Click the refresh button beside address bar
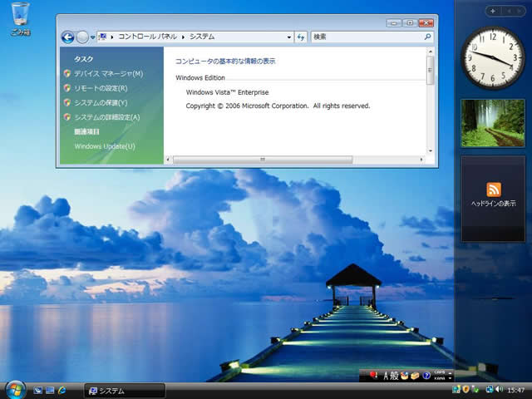The image size is (532, 399). click(301, 37)
